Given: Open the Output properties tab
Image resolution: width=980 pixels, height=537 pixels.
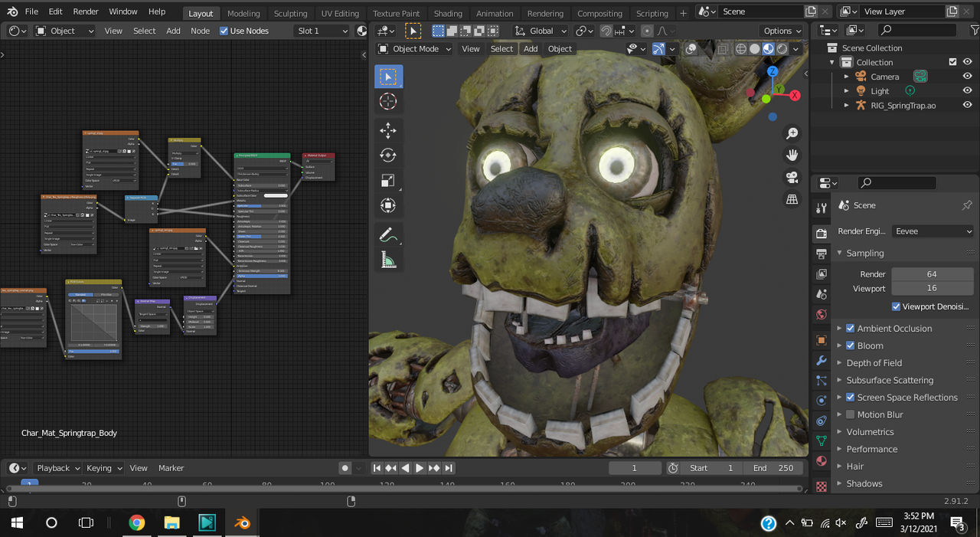Looking at the screenshot, I should (x=822, y=254).
